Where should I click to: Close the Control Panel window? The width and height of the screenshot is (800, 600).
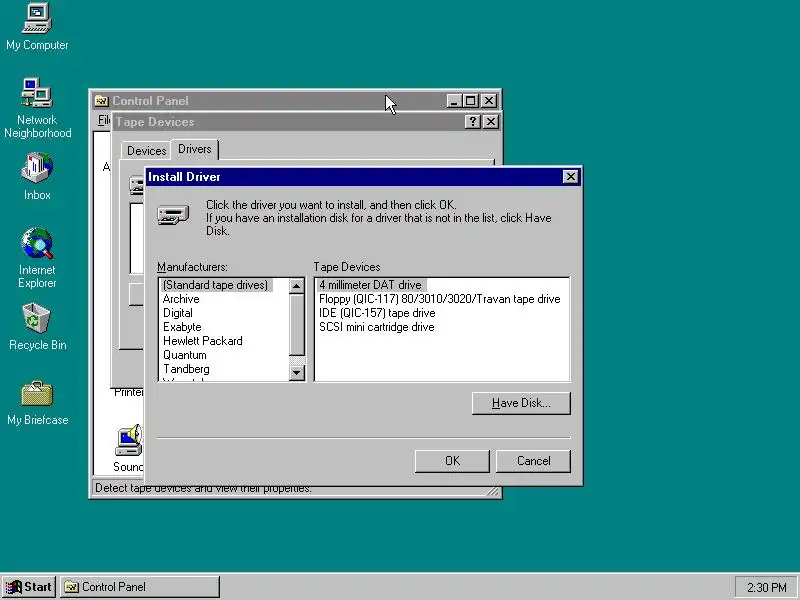coord(489,101)
